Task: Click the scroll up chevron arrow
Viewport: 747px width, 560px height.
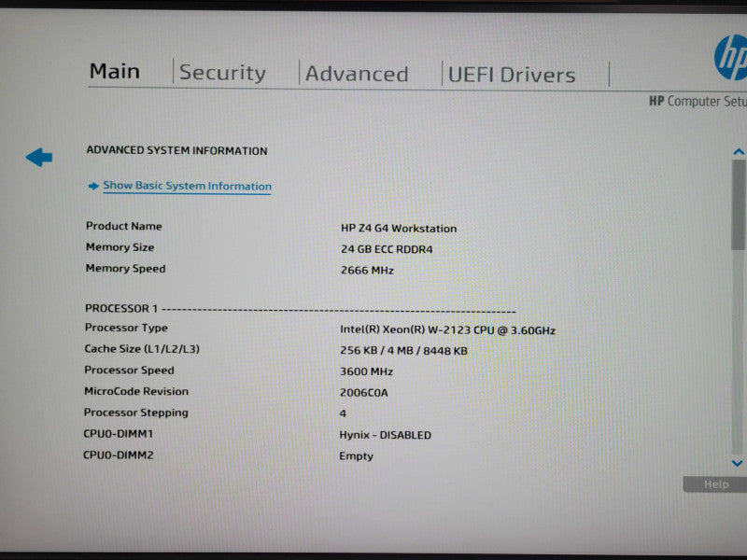Action: pyautogui.click(x=739, y=152)
